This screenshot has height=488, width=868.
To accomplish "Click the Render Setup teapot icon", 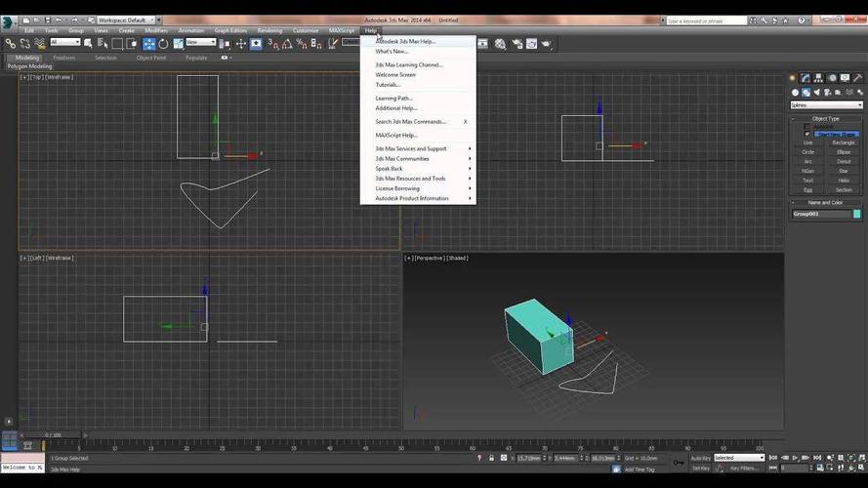I will coord(517,44).
